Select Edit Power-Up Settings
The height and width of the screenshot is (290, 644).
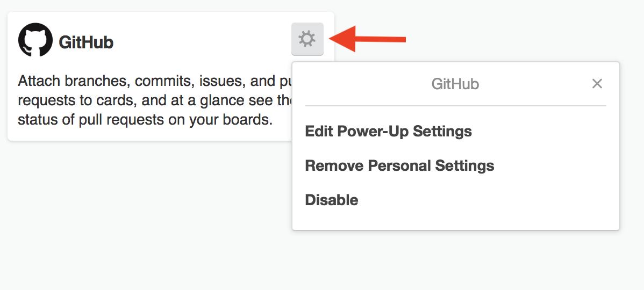(x=388, y=131)
